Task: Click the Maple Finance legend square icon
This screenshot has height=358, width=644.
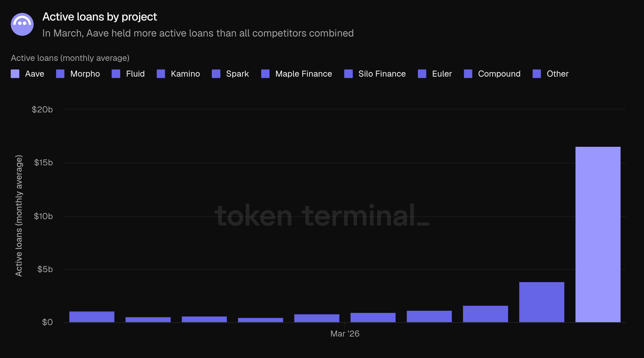Action: point(265,74)
